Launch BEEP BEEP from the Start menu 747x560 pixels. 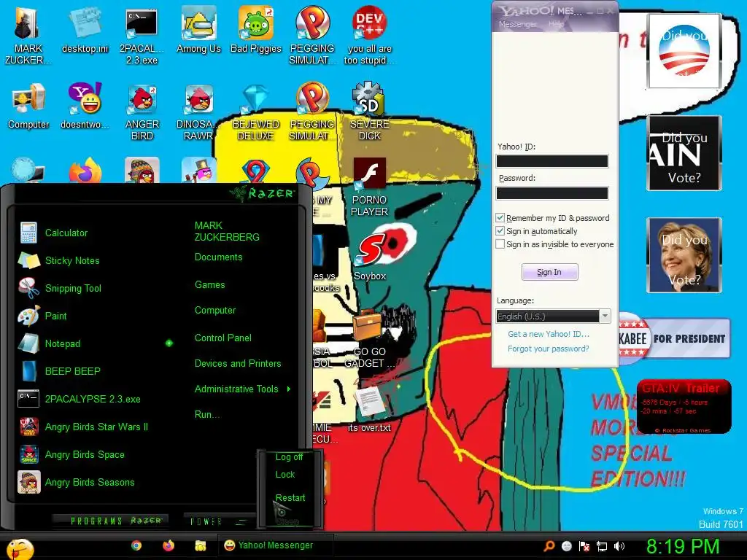72,371
